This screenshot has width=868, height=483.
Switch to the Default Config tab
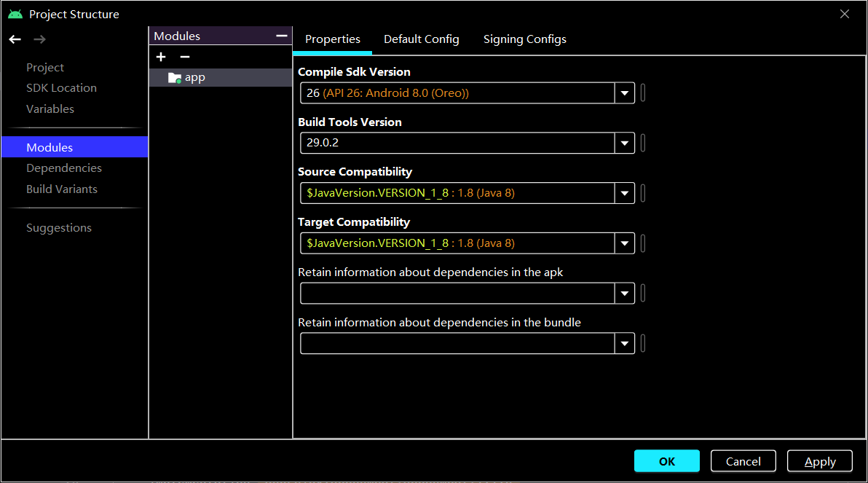tap(422, 39)
